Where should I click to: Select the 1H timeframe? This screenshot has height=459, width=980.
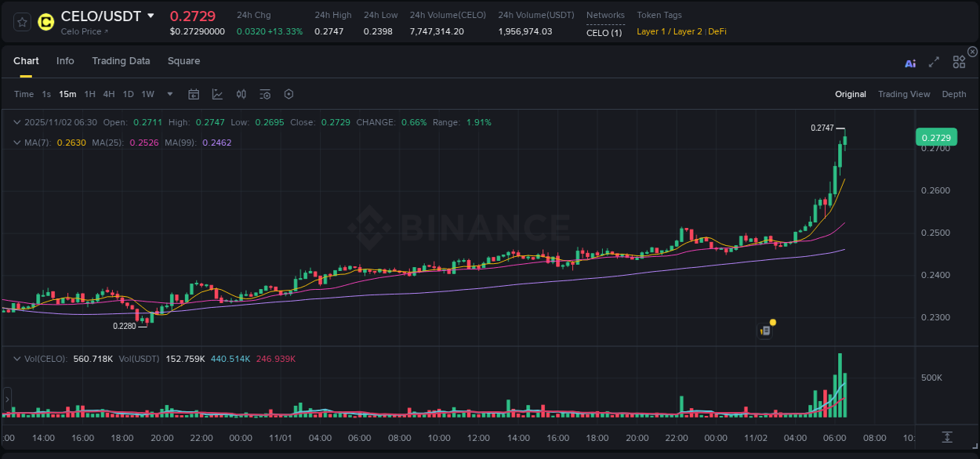coord(88,94)
